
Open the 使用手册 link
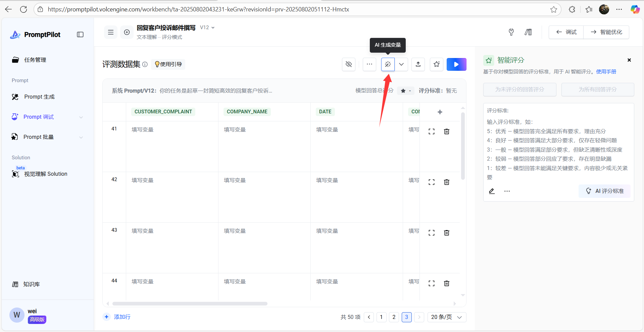coord(606,71)
